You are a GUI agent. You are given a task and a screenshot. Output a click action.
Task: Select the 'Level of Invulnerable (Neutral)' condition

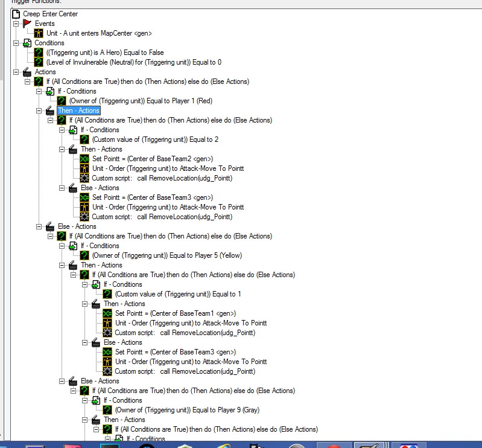[134, 62]
